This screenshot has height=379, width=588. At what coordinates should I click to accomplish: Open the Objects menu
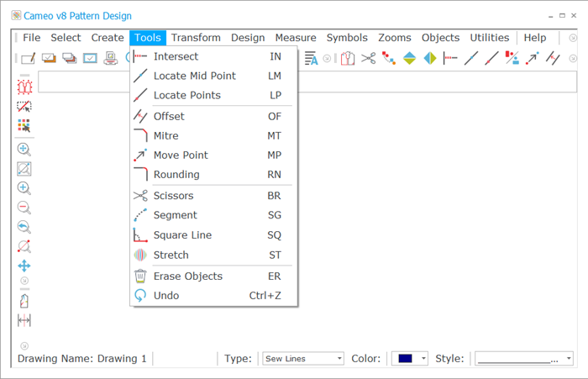(441, 38)
